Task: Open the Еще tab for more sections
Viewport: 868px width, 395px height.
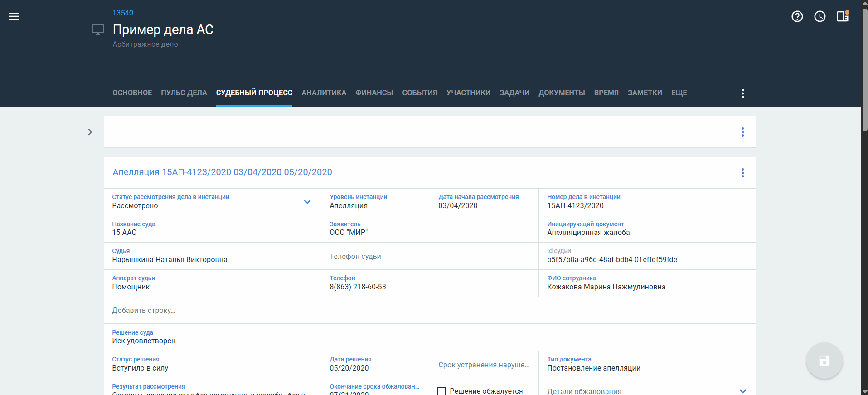Action: [679, 93]
